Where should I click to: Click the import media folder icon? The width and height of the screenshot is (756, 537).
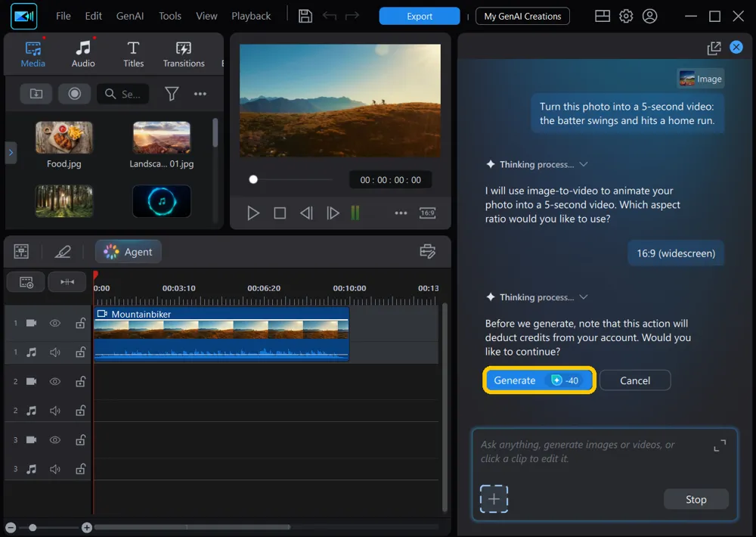pos(36,94)
